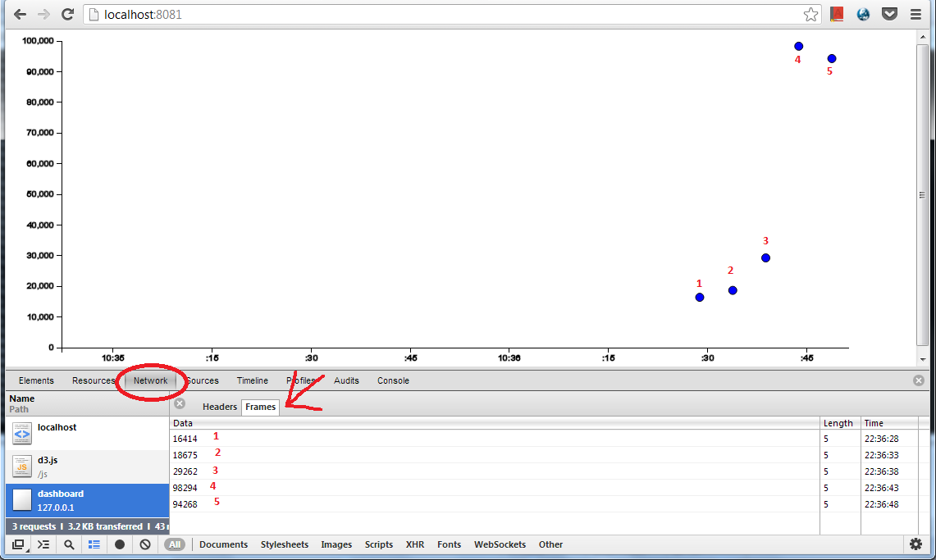Viewport: 936px width, 560px height.
Task: Reload the page with refresh icon
Action: coord(67,14)
